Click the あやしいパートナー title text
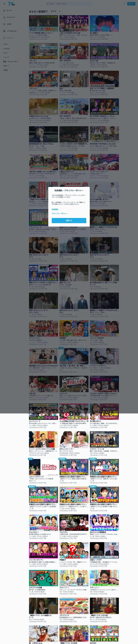The width and height of the screenshot is (138, 644). (x=66, y=449)
